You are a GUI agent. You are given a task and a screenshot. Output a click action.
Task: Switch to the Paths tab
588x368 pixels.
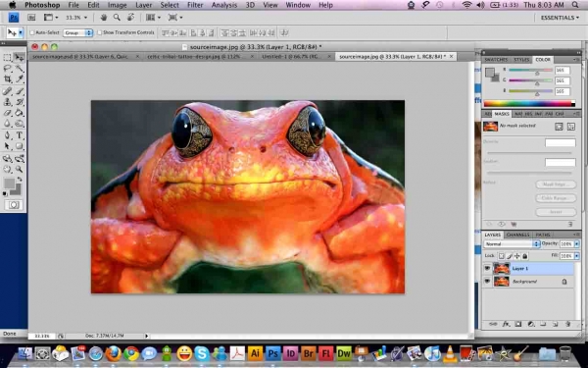[x=543, y=235]
